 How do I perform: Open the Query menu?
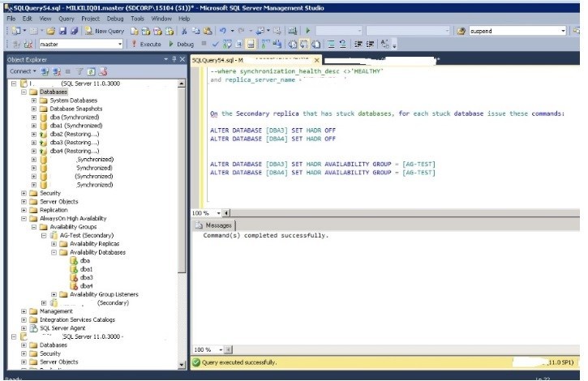click(65, 17)
